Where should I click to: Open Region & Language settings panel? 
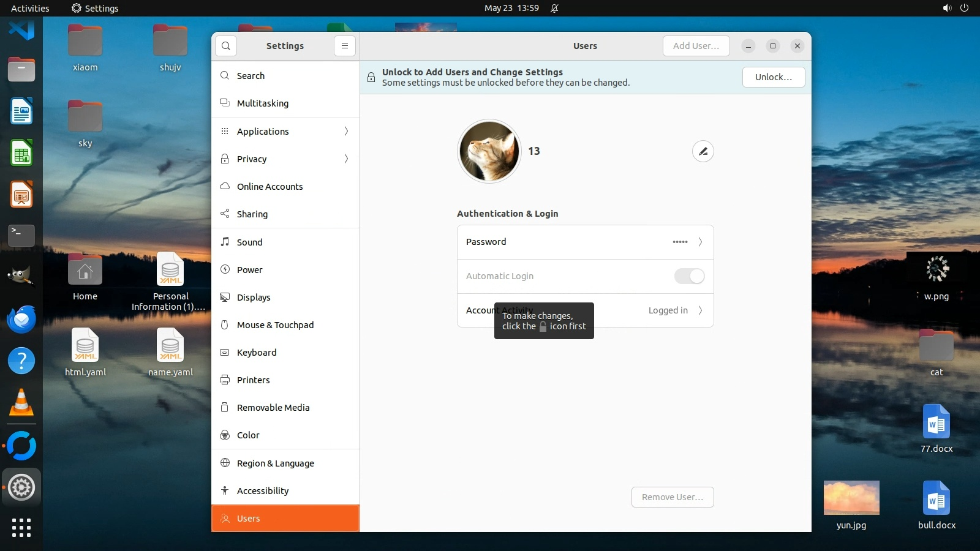pos(276,463)
